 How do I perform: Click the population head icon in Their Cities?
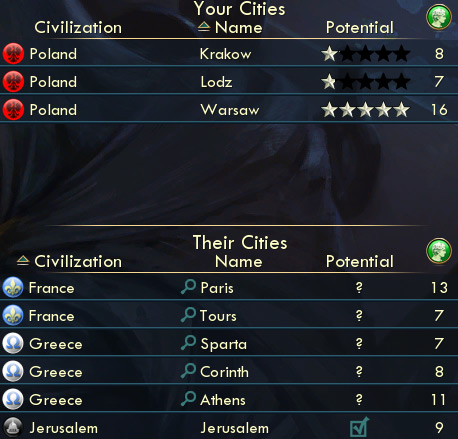pos(439,251)
